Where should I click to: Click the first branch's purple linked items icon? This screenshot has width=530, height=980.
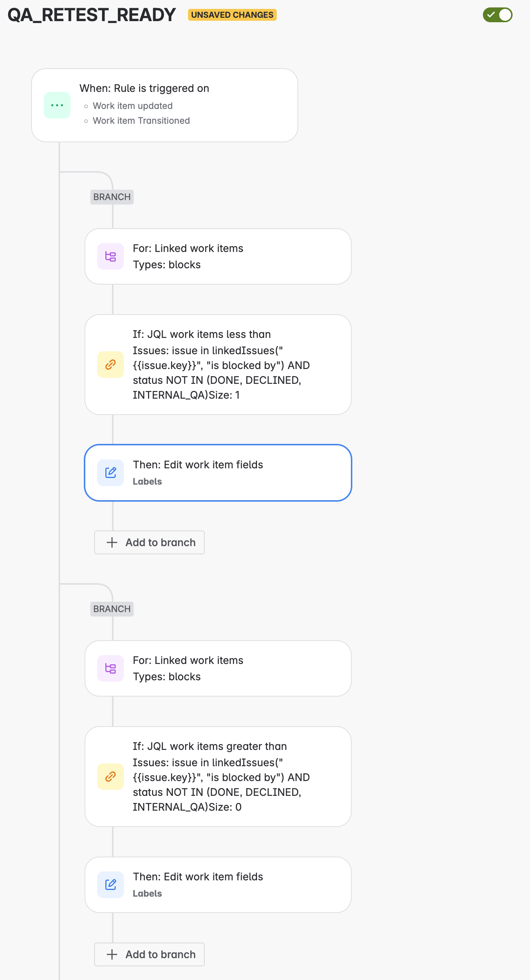(x=111, y=256)
